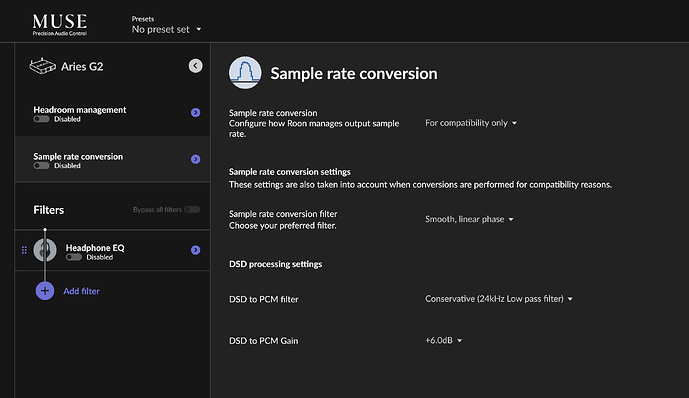Select Headroom management sidebar item
Image resolution: width=689 pixels, height=398 pixels.
112,113
